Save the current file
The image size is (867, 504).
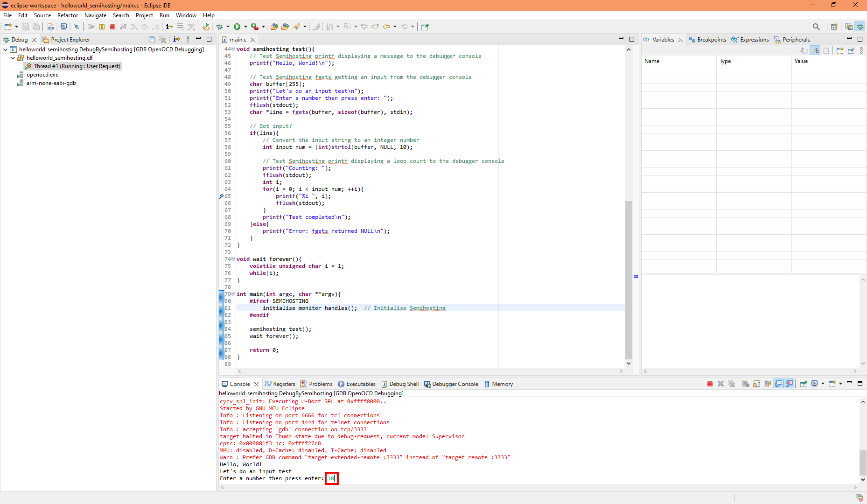(25, 27)
